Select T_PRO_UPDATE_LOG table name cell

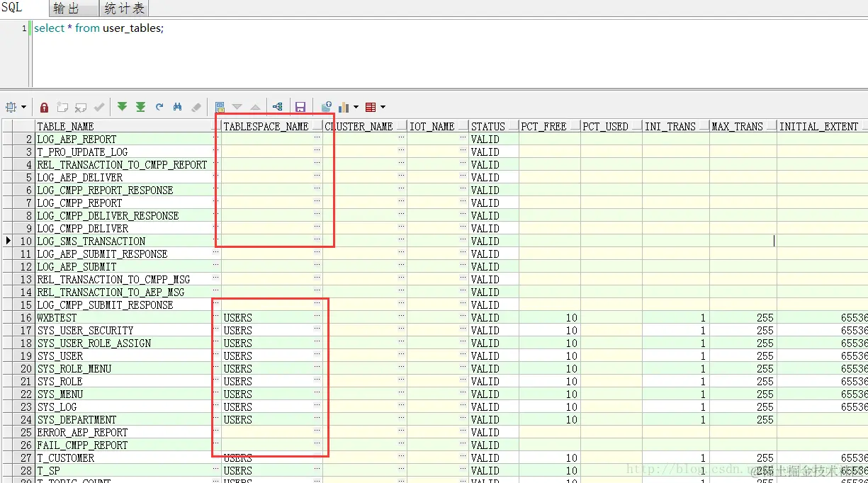point(128,152)
